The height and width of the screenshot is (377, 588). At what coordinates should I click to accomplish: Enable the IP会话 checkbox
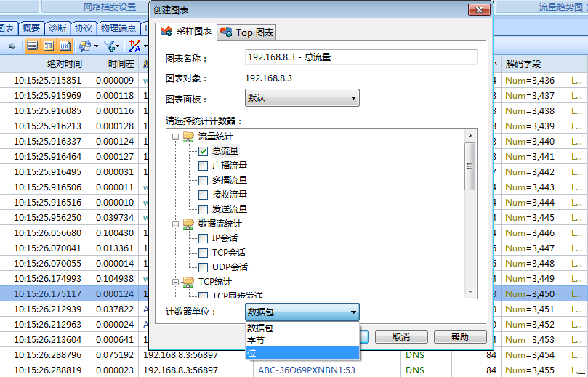203,238
